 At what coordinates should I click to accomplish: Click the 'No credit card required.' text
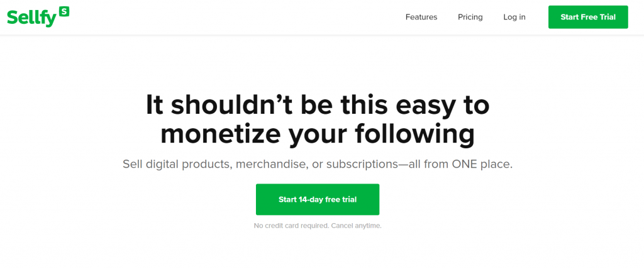pos(291,226)
